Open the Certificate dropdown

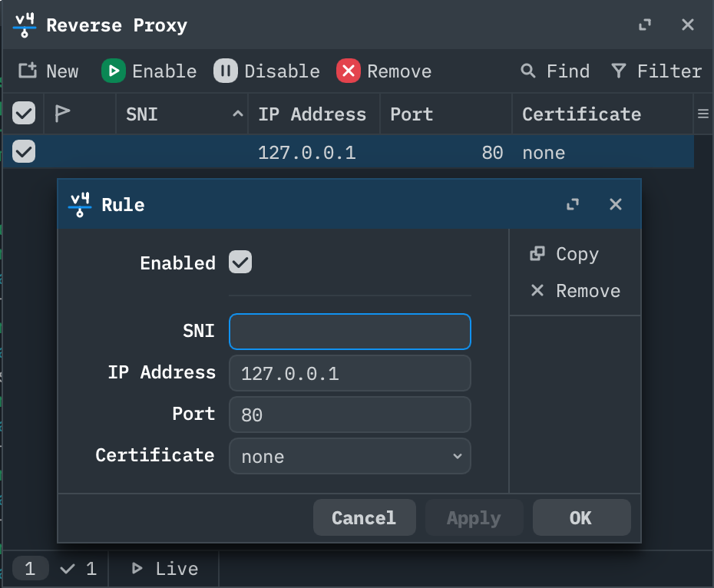(x=350, y=456)
